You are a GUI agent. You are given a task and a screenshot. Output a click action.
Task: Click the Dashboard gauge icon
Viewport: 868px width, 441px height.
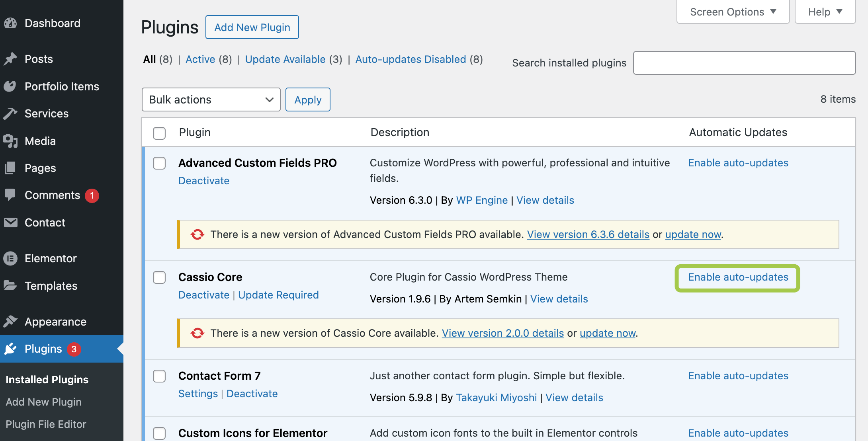tap(10, 23)
